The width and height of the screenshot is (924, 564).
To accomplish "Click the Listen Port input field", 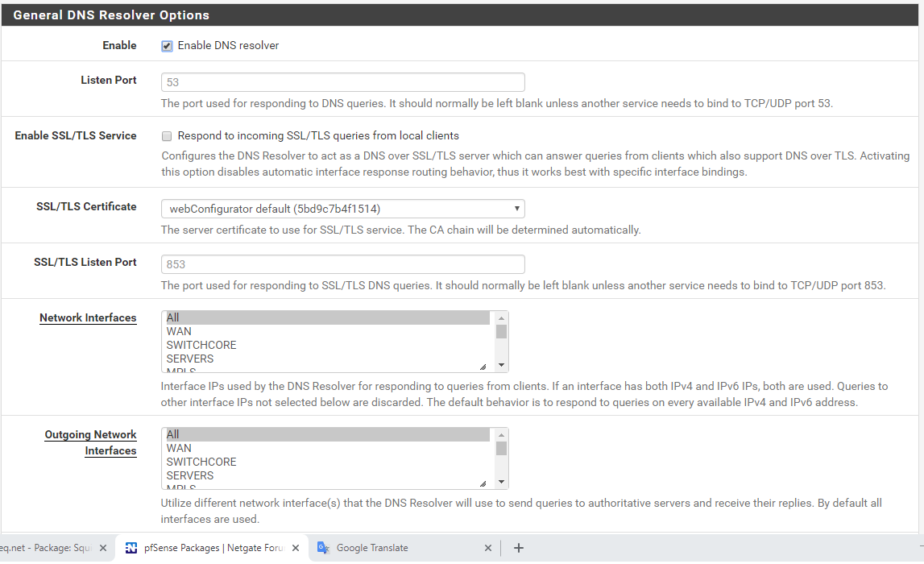I will (342, 82).
